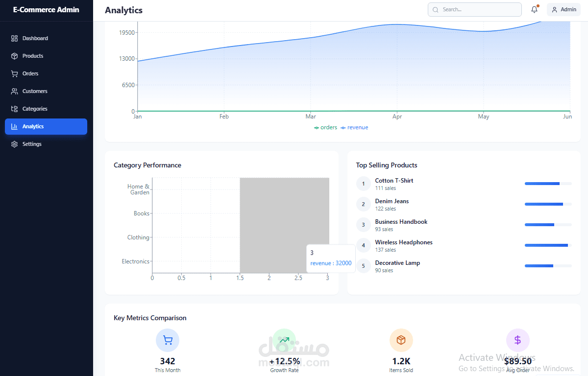Go to the Products menu item
Viewport: 588px width, 376px height.
(x=46, y=56)
